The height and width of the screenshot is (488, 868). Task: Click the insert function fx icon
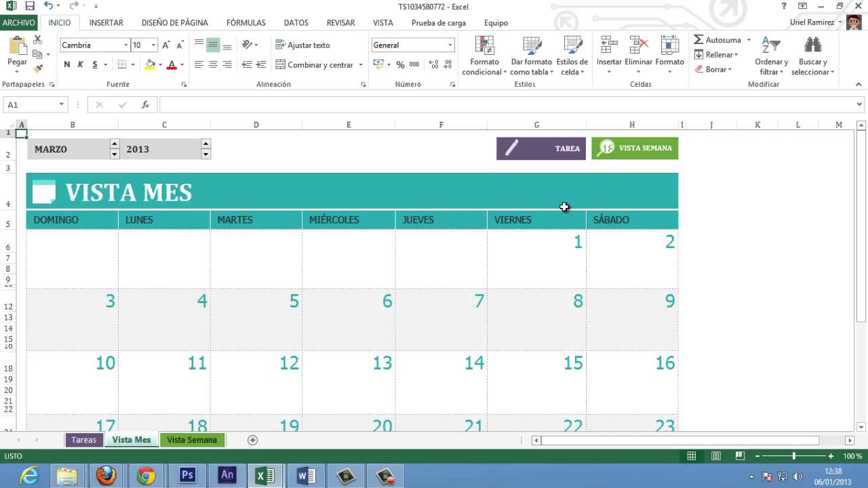[145, 104]
